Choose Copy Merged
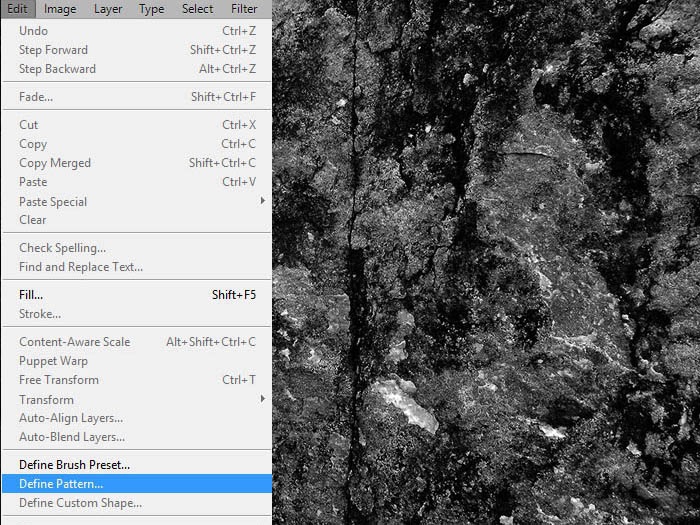The height and width of the screenshot is (525, 700). [x=137, y=163]
